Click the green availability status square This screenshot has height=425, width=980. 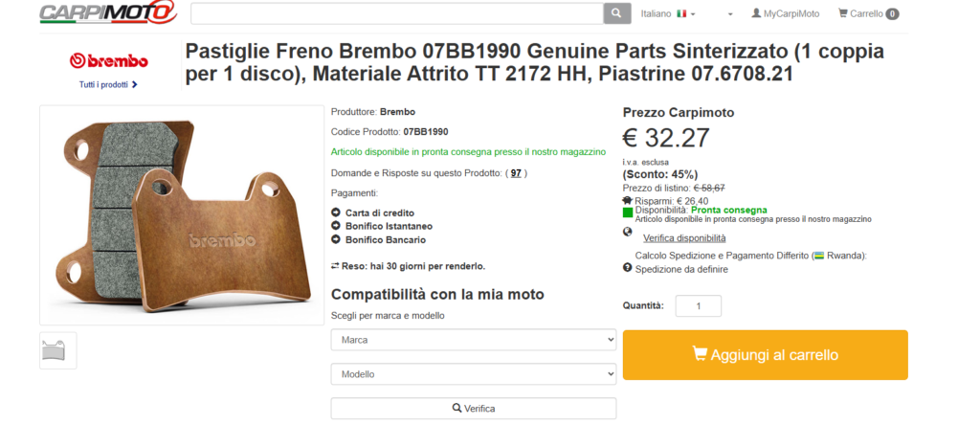click(x=628, y=212)
